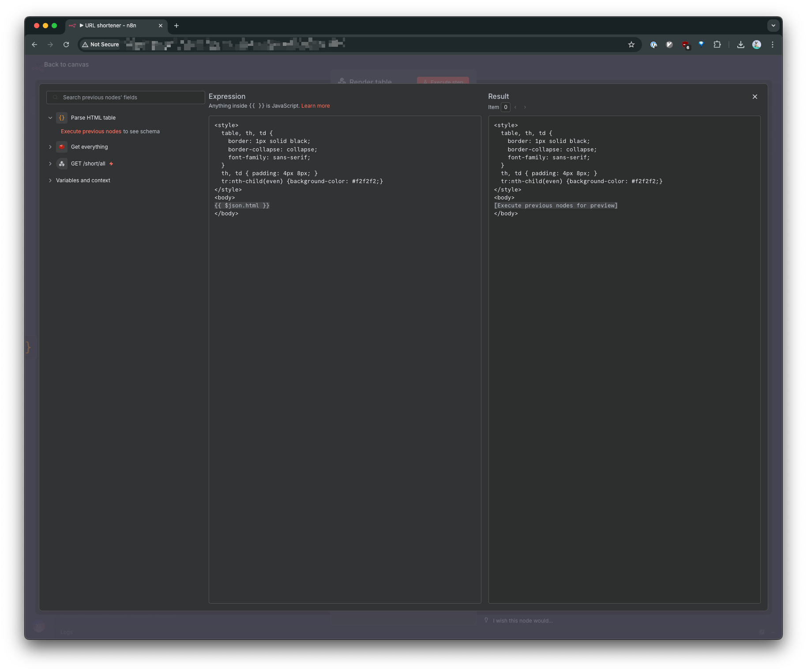Screen dimensions: 807x672
Task: Click Execute previous nodes link
Action: coord(91,131)
